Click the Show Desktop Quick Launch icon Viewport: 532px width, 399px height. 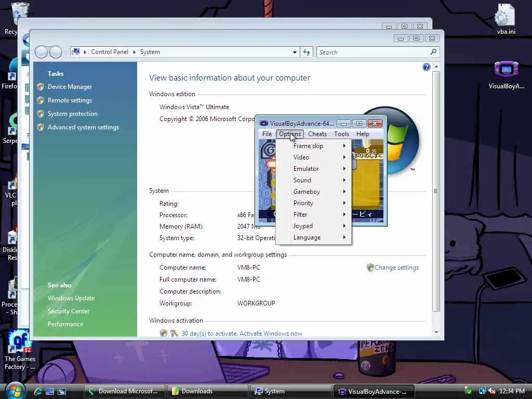point(50,391)
